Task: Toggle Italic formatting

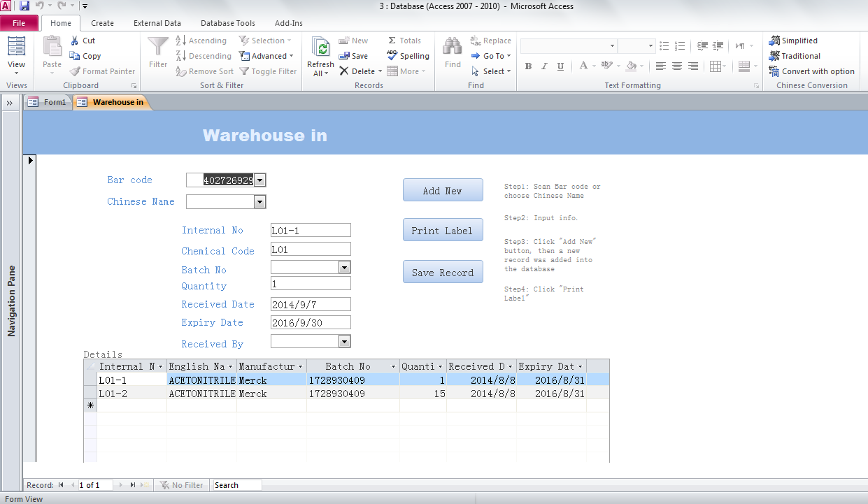Action: pyautogui.click(x=545, y=66)
